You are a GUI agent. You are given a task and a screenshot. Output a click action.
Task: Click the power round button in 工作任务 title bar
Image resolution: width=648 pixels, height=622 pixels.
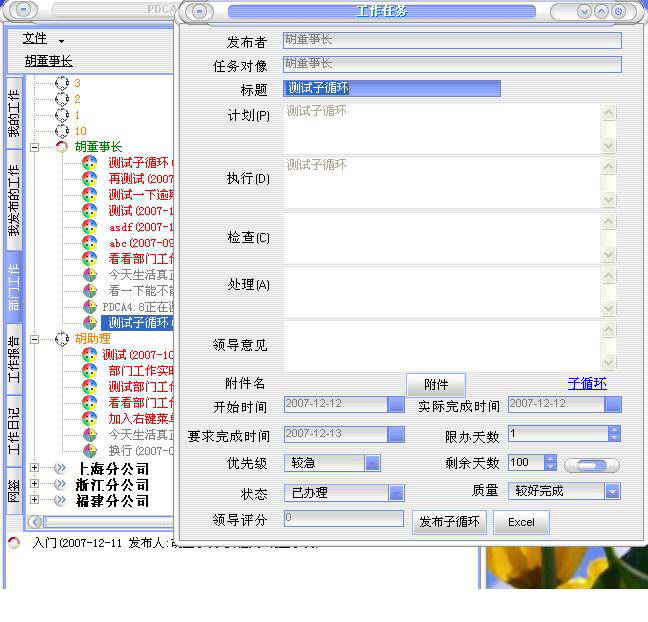(x=619, y=11)
